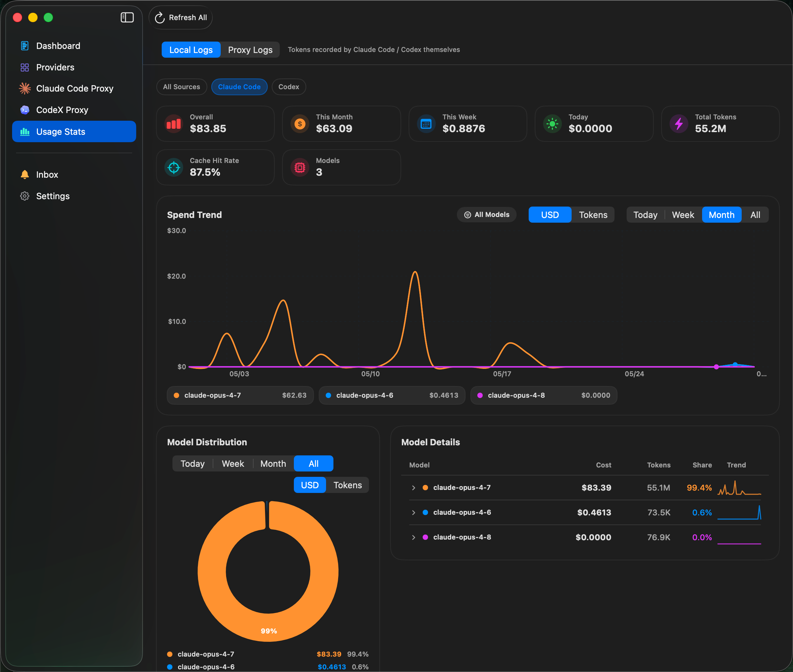Open Claude Code Proxy in sidebar

pos(74,89)
